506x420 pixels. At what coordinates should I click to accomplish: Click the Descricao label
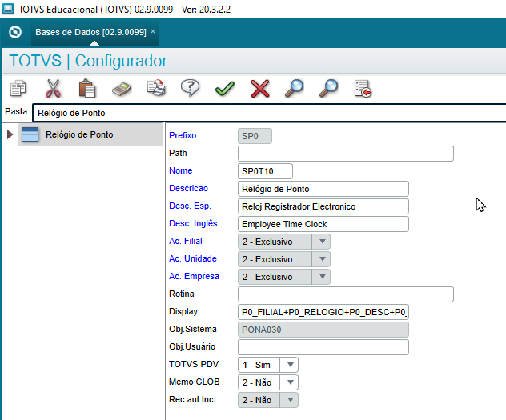tap(188, 188)
